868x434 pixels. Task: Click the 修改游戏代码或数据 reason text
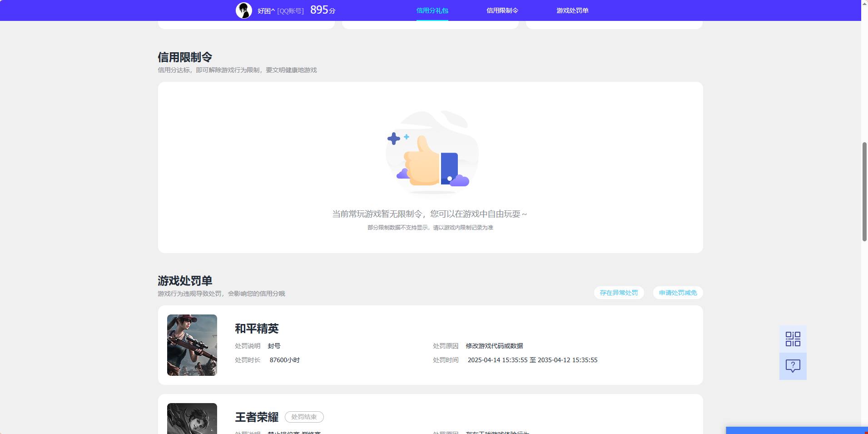pos(494,346)
